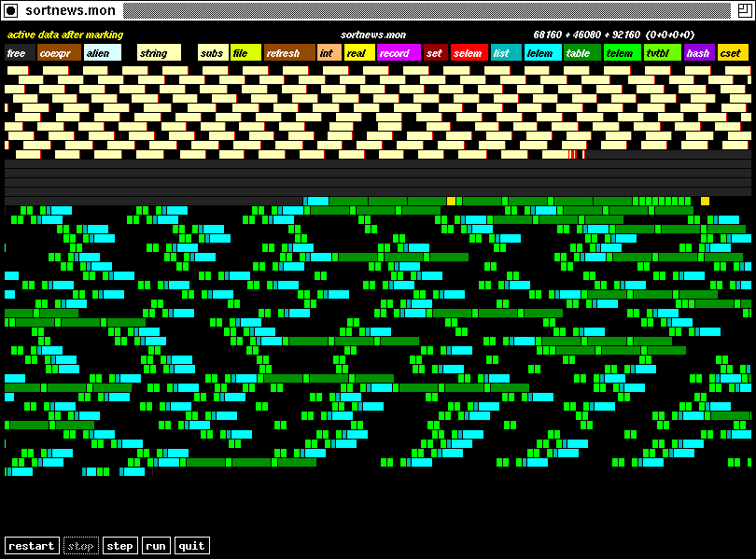Click the string legend swatch
Viewport: 756px width, 559px height.
pyautogui.click(x=159, y=53)
